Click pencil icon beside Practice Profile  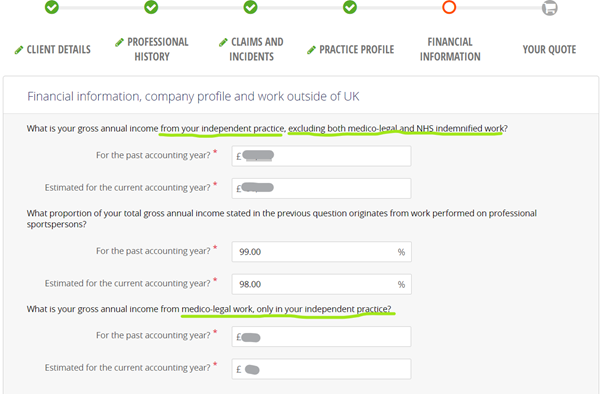tap(311, 50)
